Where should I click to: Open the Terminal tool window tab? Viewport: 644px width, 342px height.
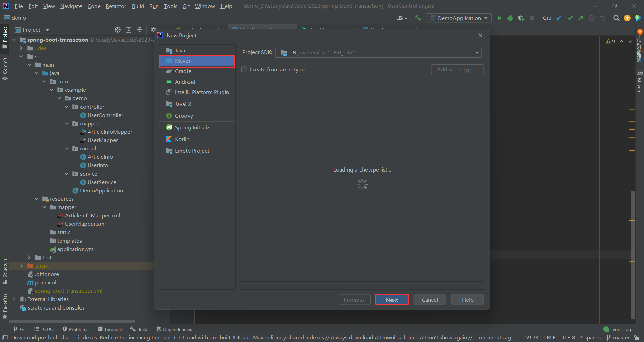coord(110,329)
